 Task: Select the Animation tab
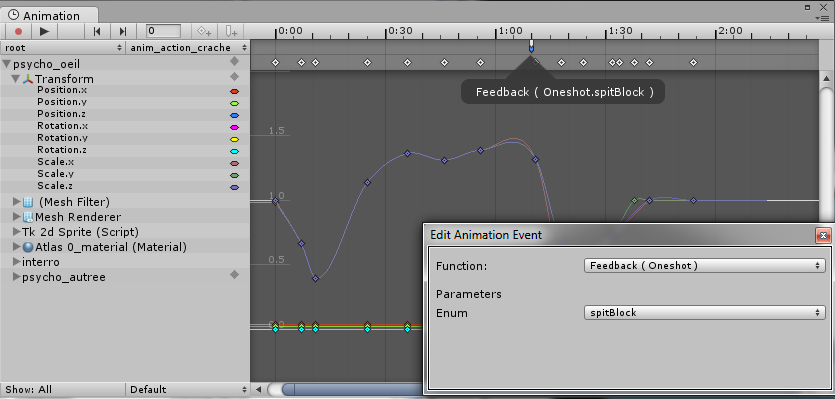point(50,15)
